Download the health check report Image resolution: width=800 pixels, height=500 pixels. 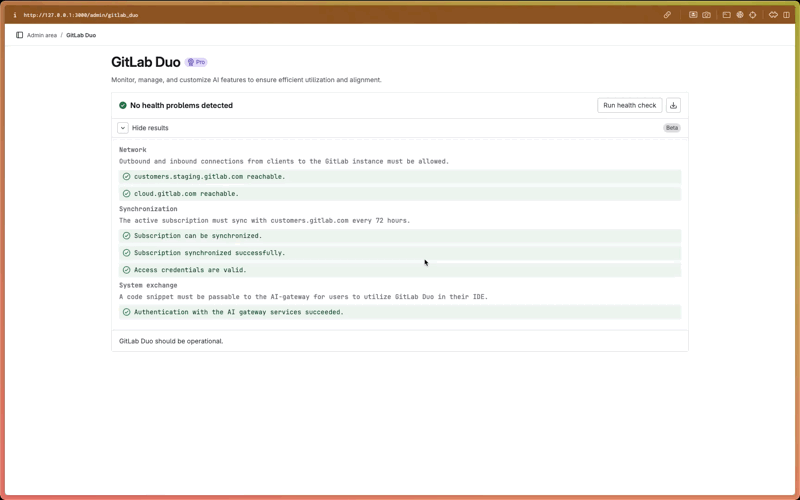673,105
